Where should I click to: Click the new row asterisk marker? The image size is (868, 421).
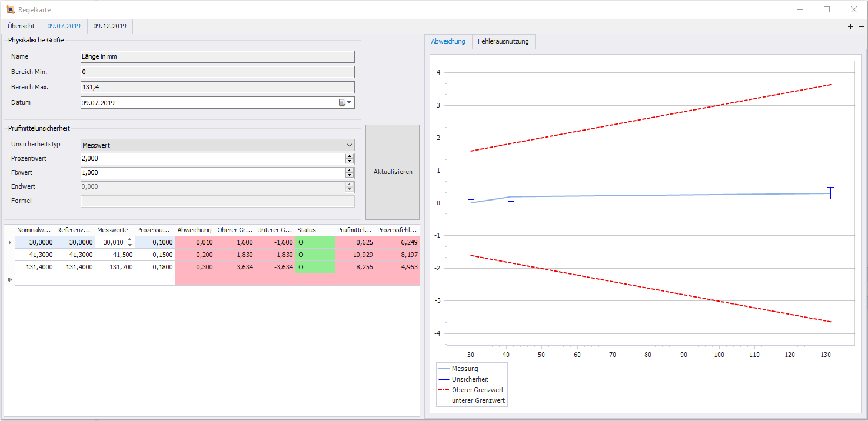[x=9, y=280]
